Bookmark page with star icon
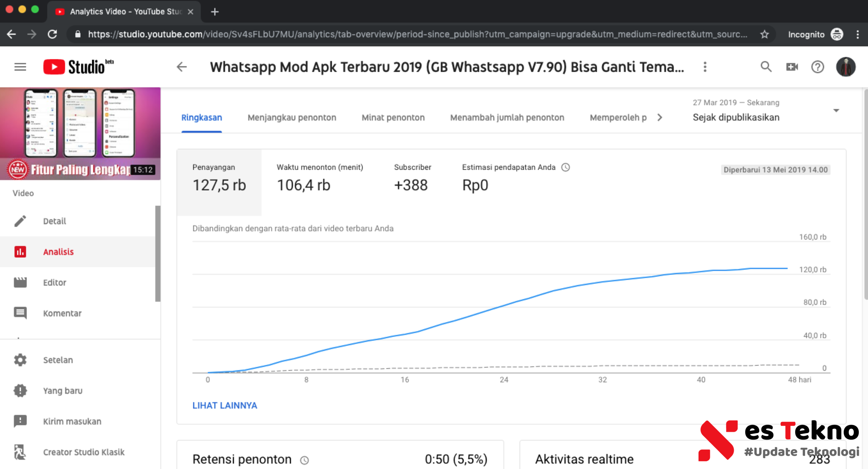 [764, 34]
